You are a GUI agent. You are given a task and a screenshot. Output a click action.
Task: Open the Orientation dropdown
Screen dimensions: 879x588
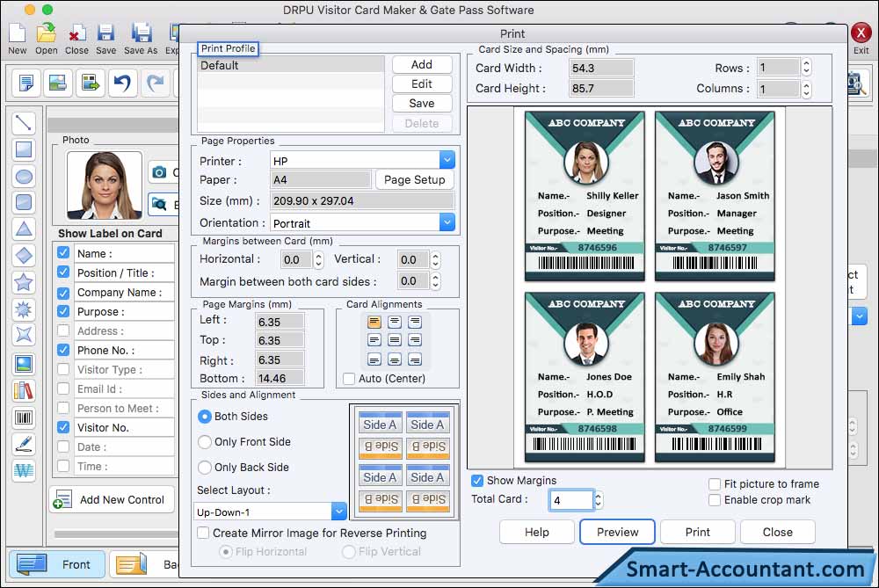point(447,222)
